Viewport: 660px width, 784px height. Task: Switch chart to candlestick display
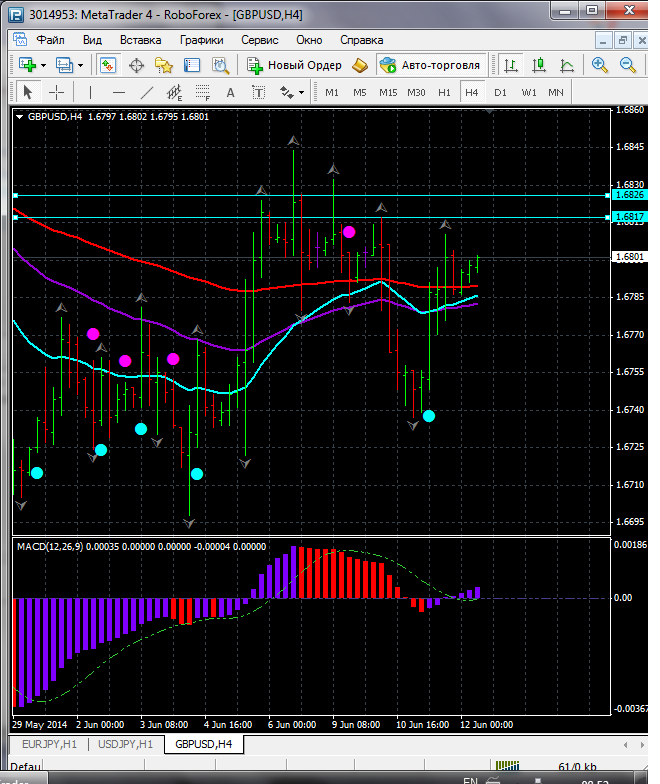pyautogui.click(x=539, y=65)
